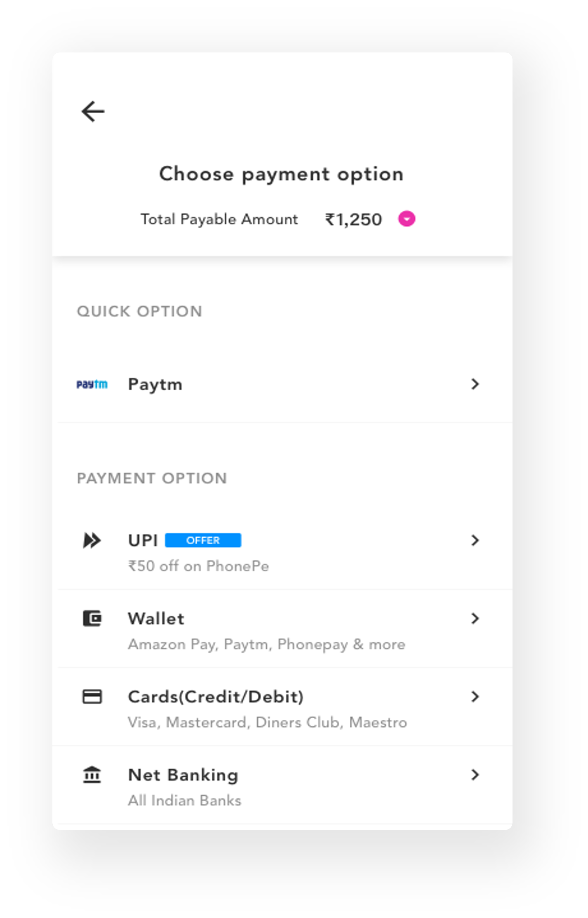Expand Cards option using its chevron

pyautogui.click(x=474, y=696)
